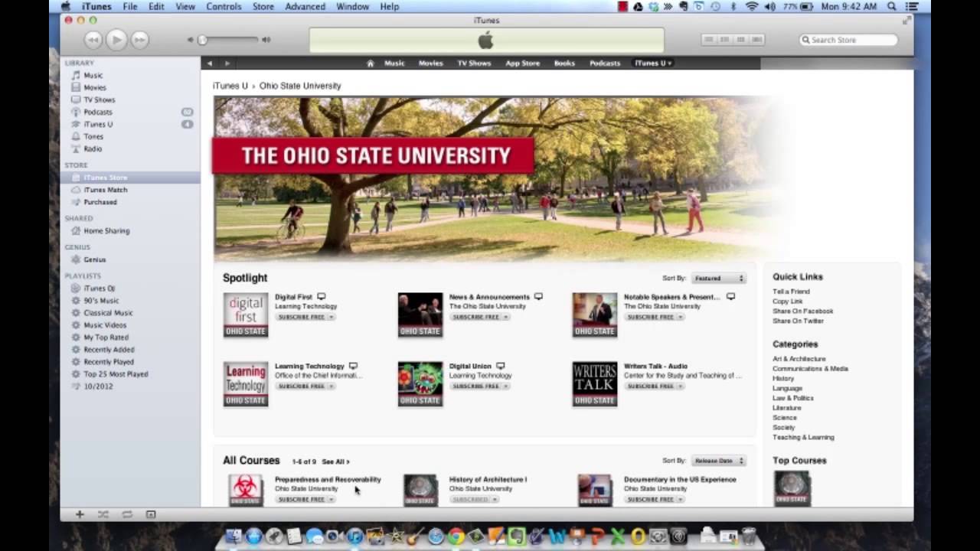Open the Digital Union artwork thumbnail

coord(420,383)
